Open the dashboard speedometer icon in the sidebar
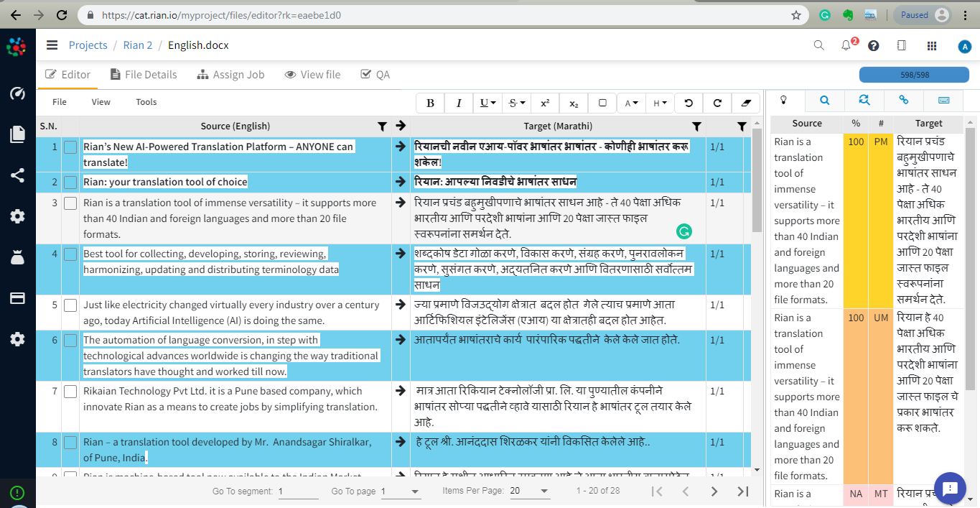This screenshot has height=508, width=980. pos(17,93)
